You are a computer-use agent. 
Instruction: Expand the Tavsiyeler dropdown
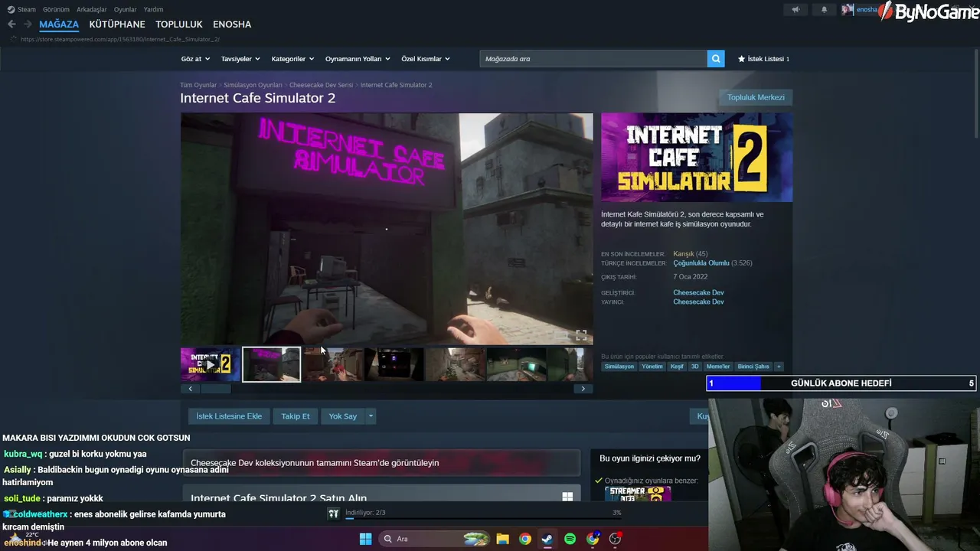click(x=240, y=59)
